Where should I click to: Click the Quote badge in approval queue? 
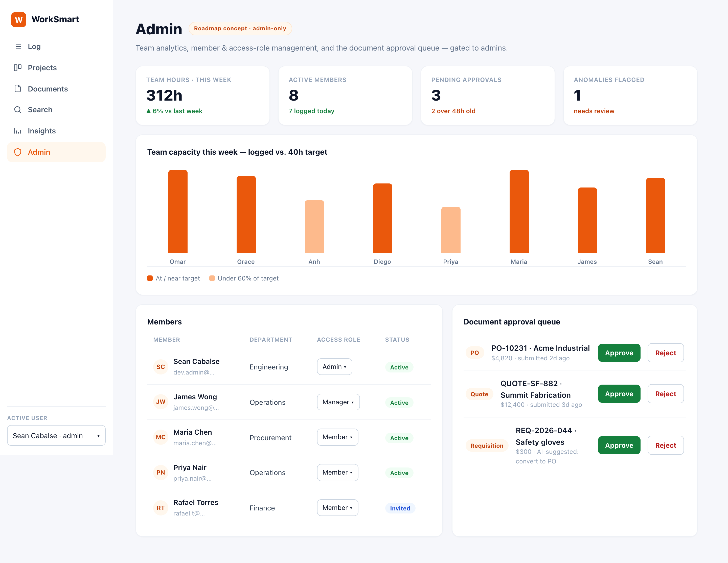(x=479, y=394)
